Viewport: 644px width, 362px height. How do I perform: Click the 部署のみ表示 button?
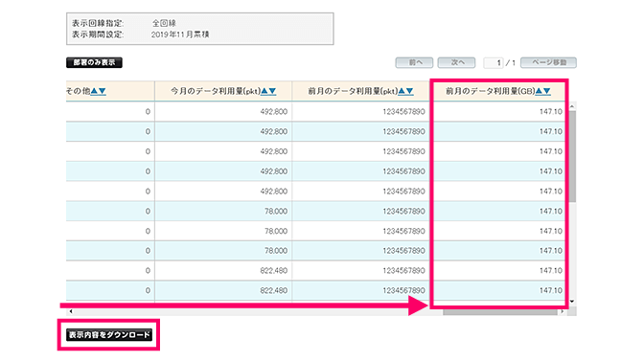tap(94, 62)
